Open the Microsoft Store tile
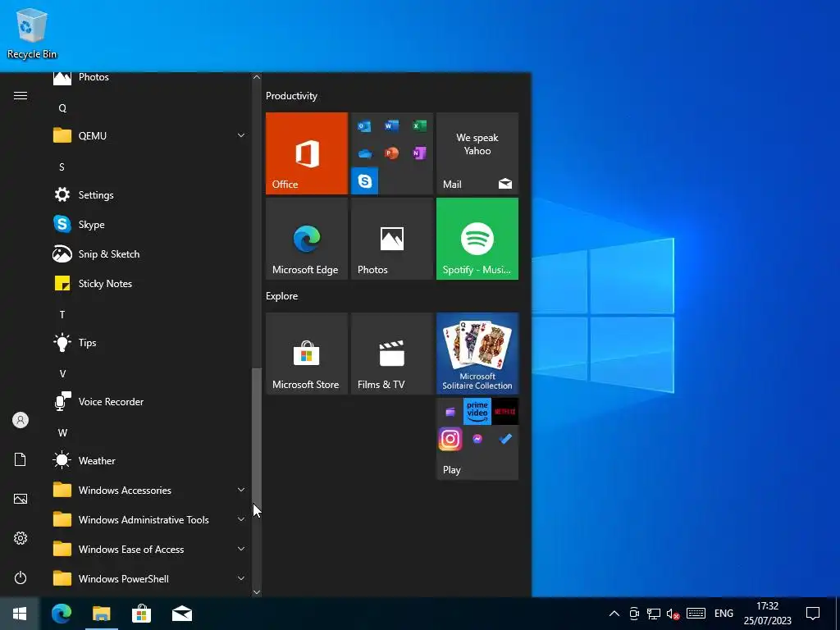 click(x=307, y=354)
